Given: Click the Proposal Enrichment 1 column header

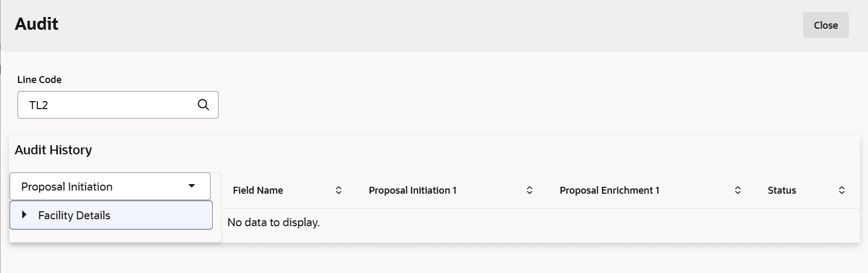Looking at the screenshot, I should pyautogui.click(x=610, y=191).
